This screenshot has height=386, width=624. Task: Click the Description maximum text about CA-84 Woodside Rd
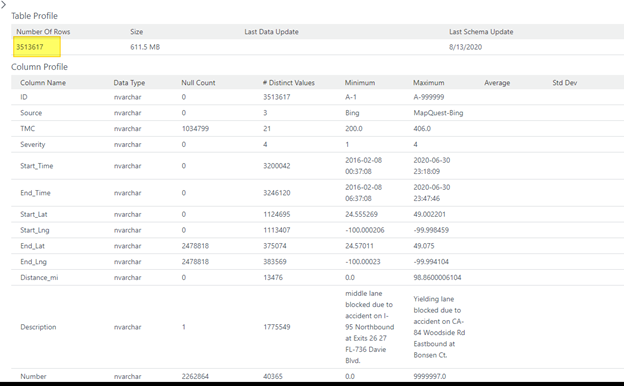pos(439,327)
